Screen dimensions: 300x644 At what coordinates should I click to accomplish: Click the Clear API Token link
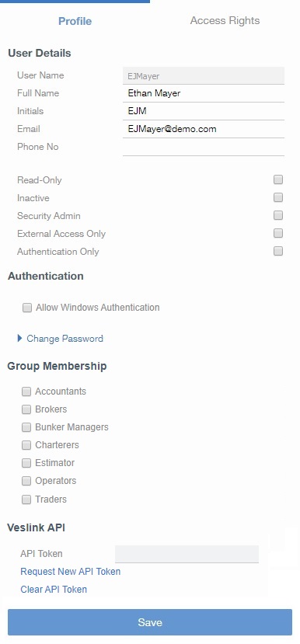point(54,590)
